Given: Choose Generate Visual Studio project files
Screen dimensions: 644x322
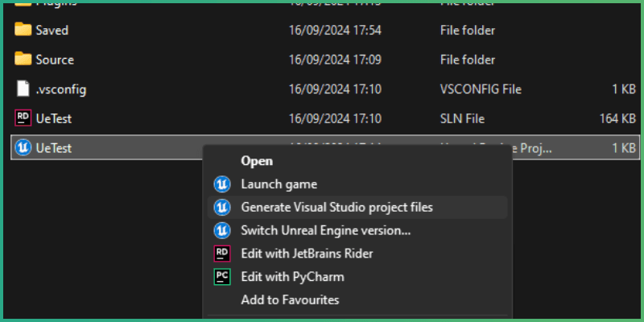Looking at the screenshot, I should pyautogui.click(x=357, y=208).
